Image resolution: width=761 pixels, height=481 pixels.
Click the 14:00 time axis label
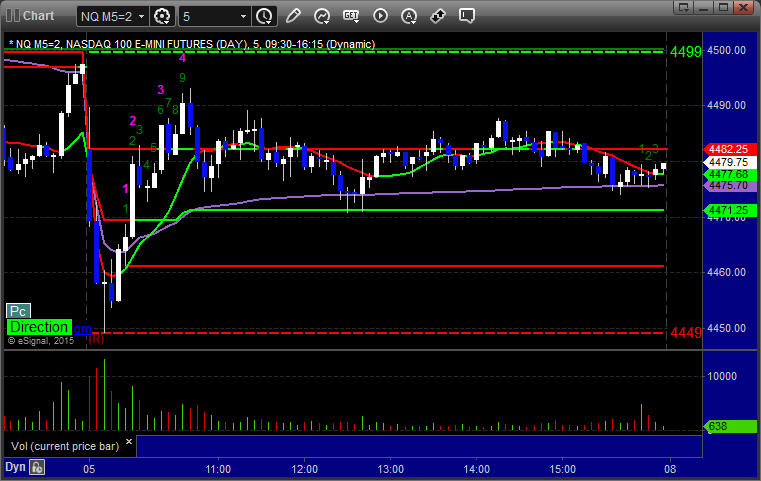click(x=477, y=469)
